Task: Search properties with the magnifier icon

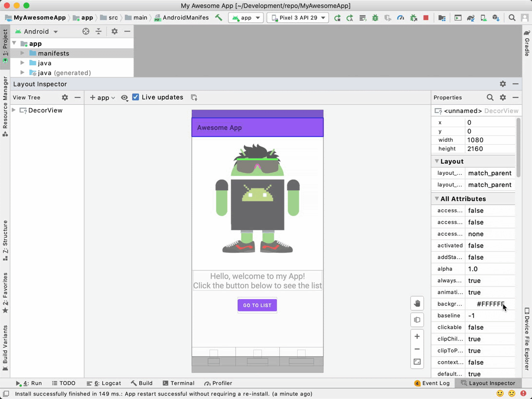Action: pos(490,97)
